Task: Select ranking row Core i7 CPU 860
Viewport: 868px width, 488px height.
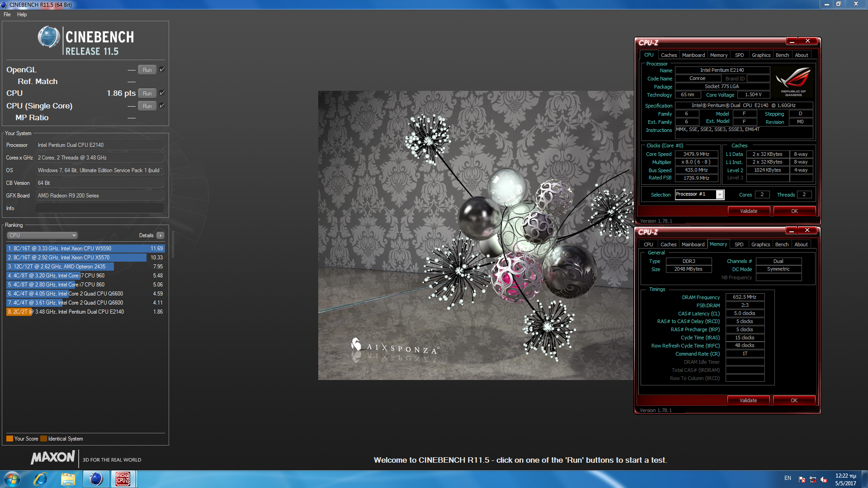Action: [85, 285]
